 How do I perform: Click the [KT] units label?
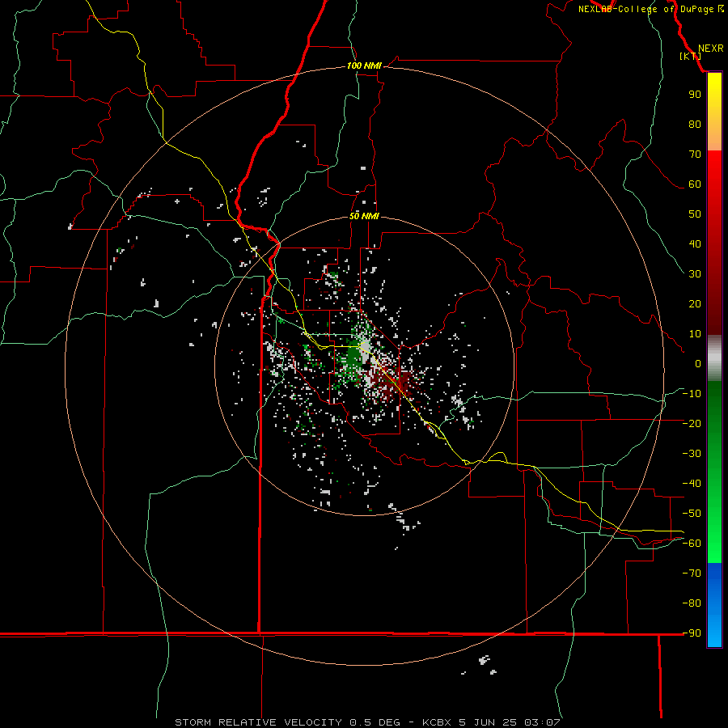pos(691,56)
